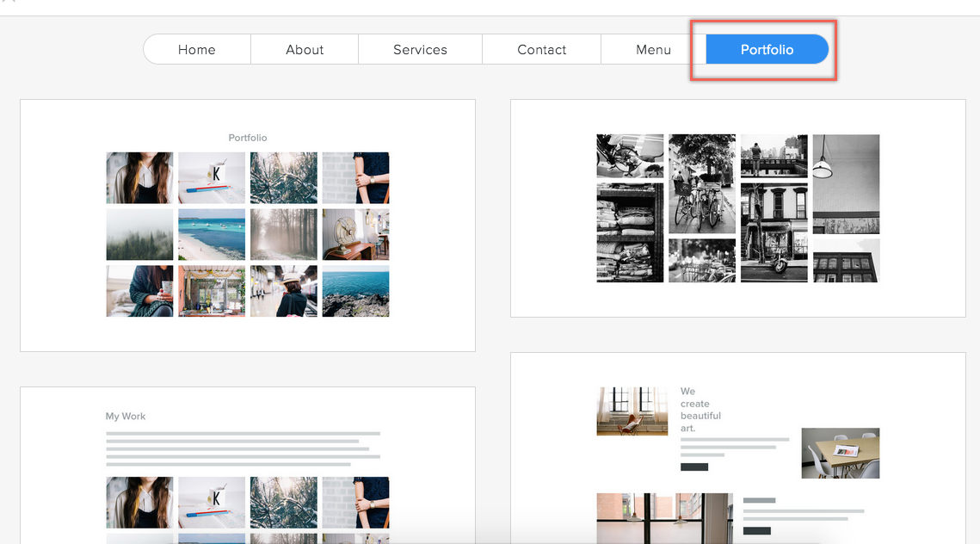The height and width of the screenshot is (544, 980).
Task: Select the hanging pendant lamp photo
Action: click(x=846, y=183)
